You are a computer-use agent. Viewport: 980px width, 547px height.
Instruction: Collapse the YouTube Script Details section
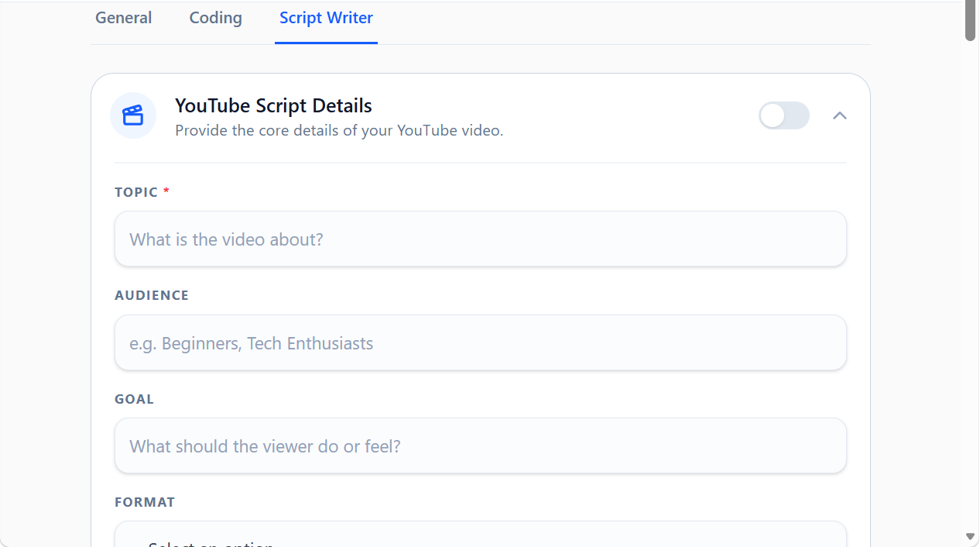point(839,115)
